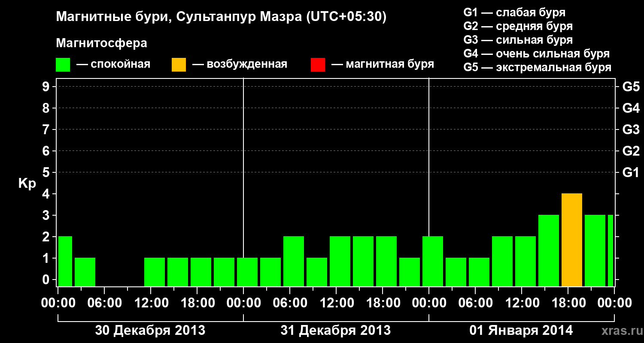The image size is (644, 343).
Task: Click the 'G1' label on the right axis
Action: click(x=631, y=172)
